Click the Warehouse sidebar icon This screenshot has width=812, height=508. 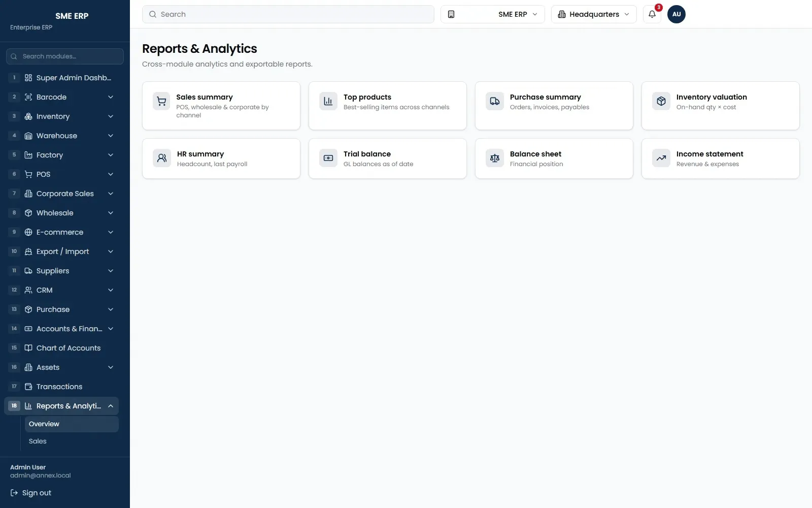(x=28, y=136)
